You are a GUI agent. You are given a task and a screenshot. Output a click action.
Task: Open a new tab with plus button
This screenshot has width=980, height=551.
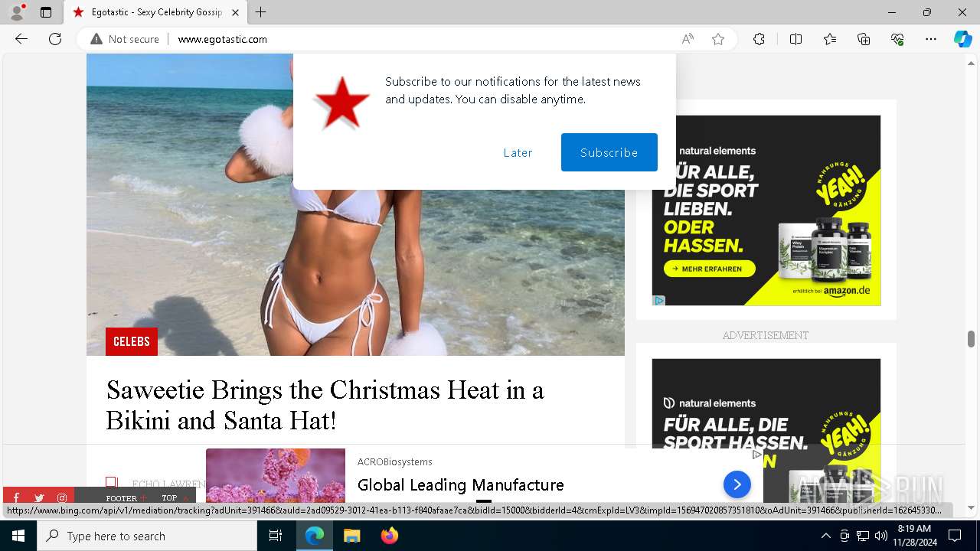click(x=261, y=12)
